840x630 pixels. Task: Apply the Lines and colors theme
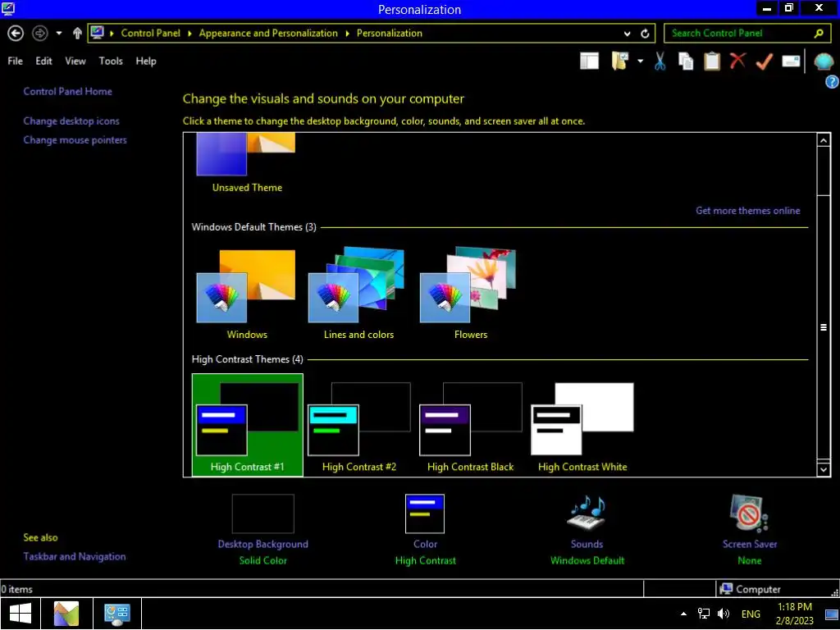click(358, 294)
